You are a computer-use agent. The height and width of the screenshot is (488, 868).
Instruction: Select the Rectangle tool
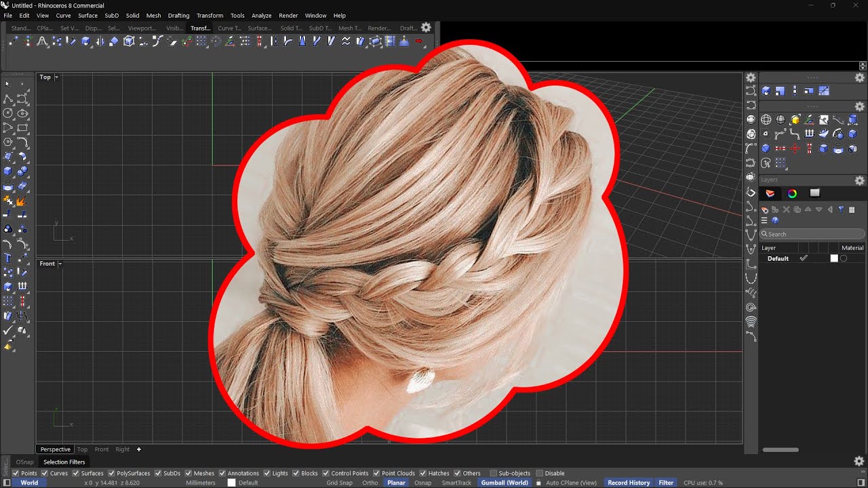22,127
